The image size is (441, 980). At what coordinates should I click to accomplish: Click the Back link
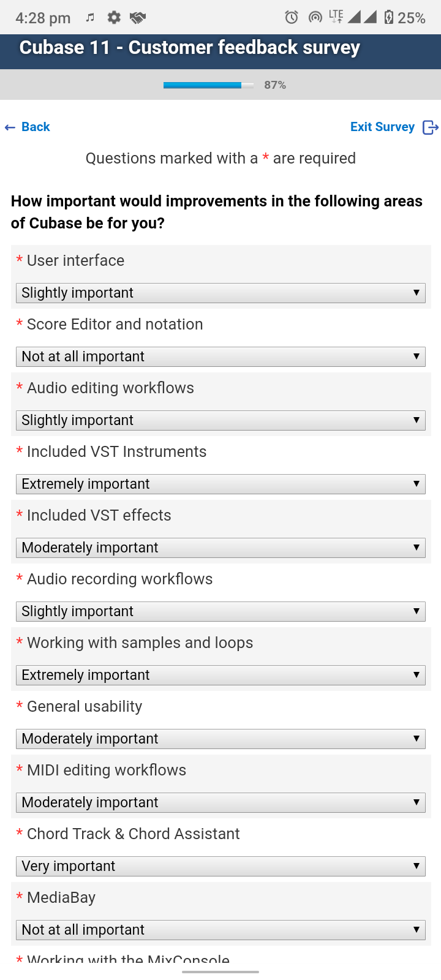pyautogui.click(x=36, y=127)
